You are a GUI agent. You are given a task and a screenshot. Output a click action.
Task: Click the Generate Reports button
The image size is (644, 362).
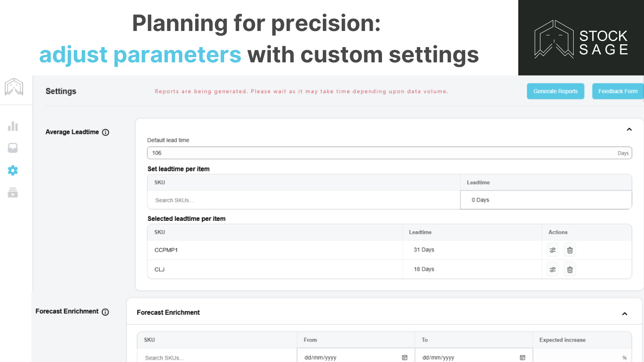click(x=555, y=91)
